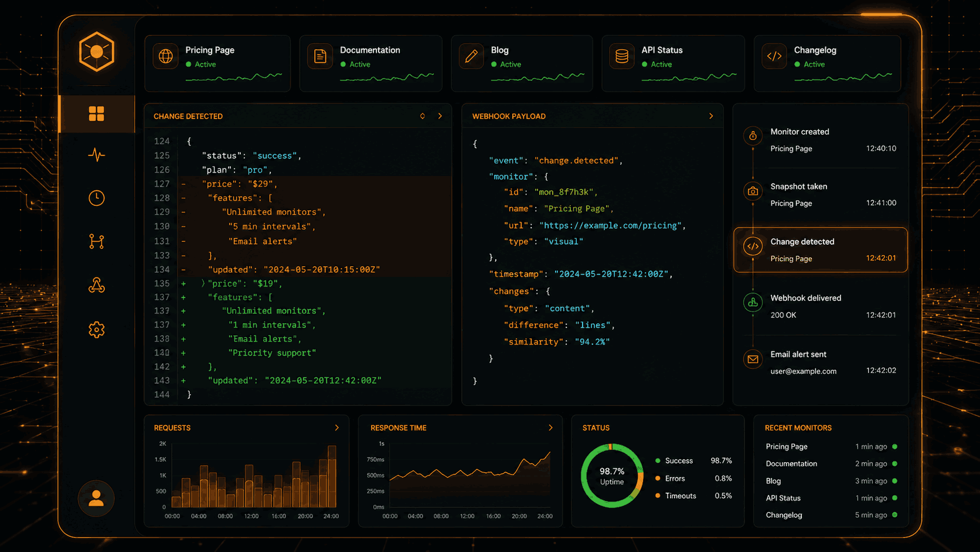Toggle the diff navigation diamond in Change Detected
The height and width of the screenshot is (552, 980).
pos(423,116)
